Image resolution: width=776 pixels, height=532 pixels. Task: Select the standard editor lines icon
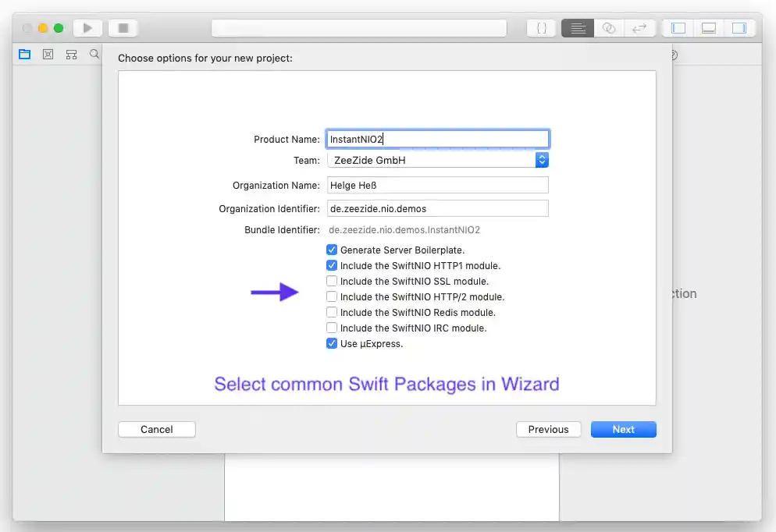[577, 27]
